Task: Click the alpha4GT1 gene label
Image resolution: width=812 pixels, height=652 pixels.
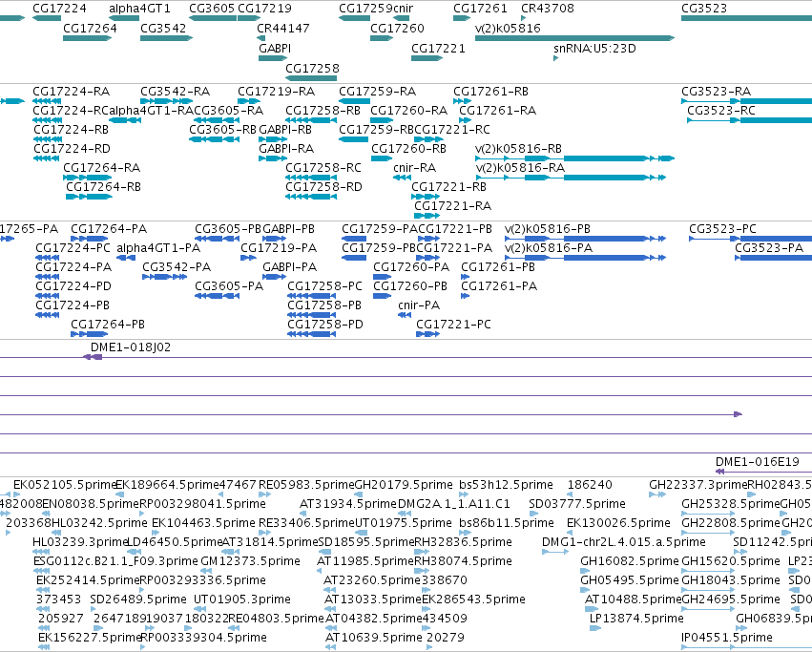Action: click(x=139, y=9)
